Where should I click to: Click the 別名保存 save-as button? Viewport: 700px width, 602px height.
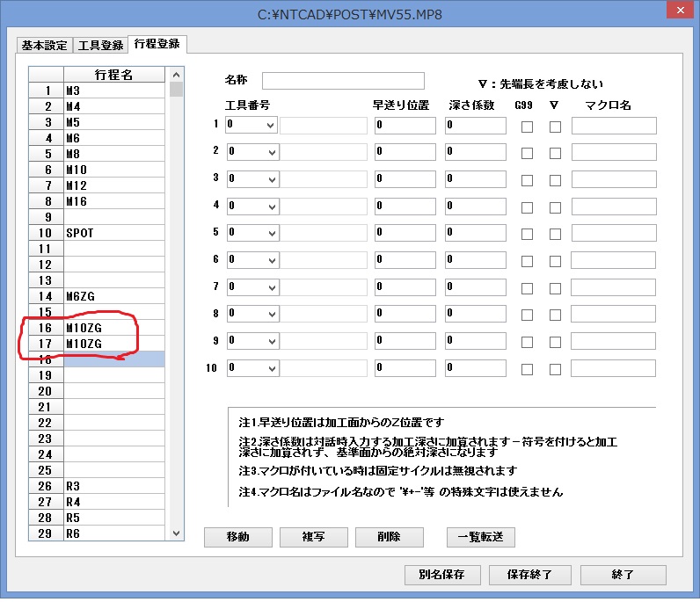click(x=442, y=575)
